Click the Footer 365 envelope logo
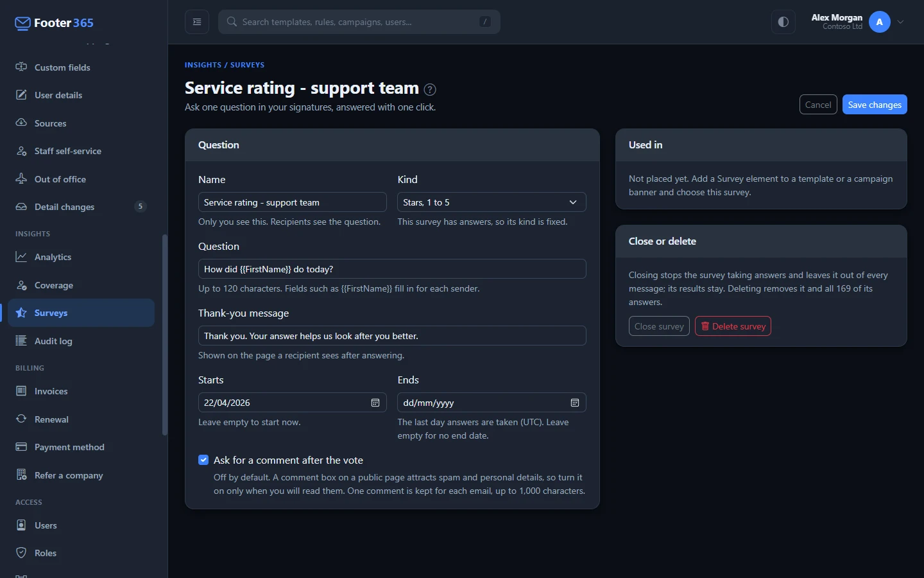The image size is (924, 578). 22,24
